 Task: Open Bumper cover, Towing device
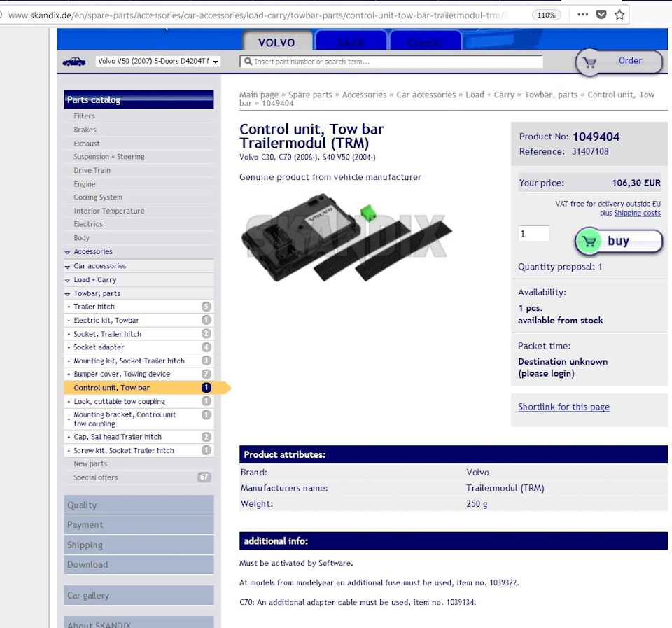[x=139, y=374]
